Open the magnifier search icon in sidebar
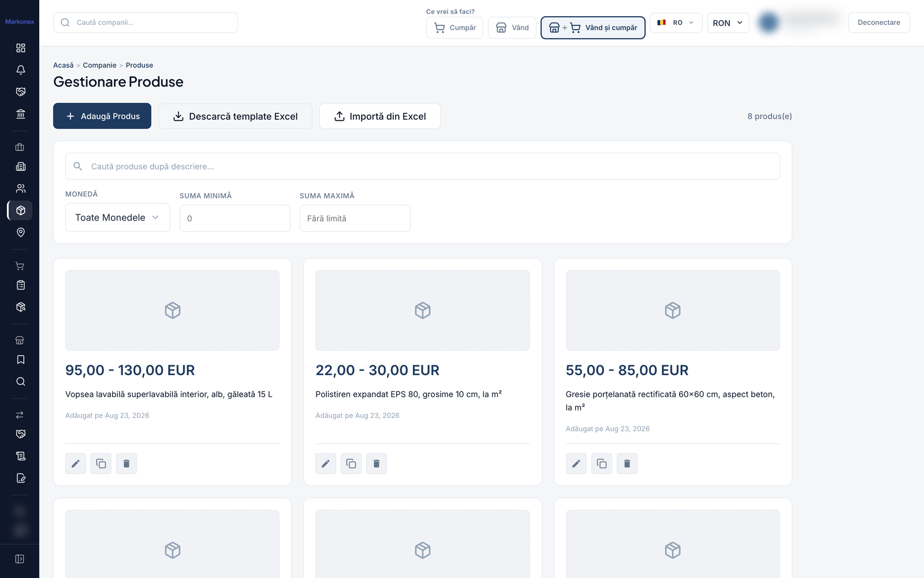Screen dimensions: 924x578 [20, 381]
